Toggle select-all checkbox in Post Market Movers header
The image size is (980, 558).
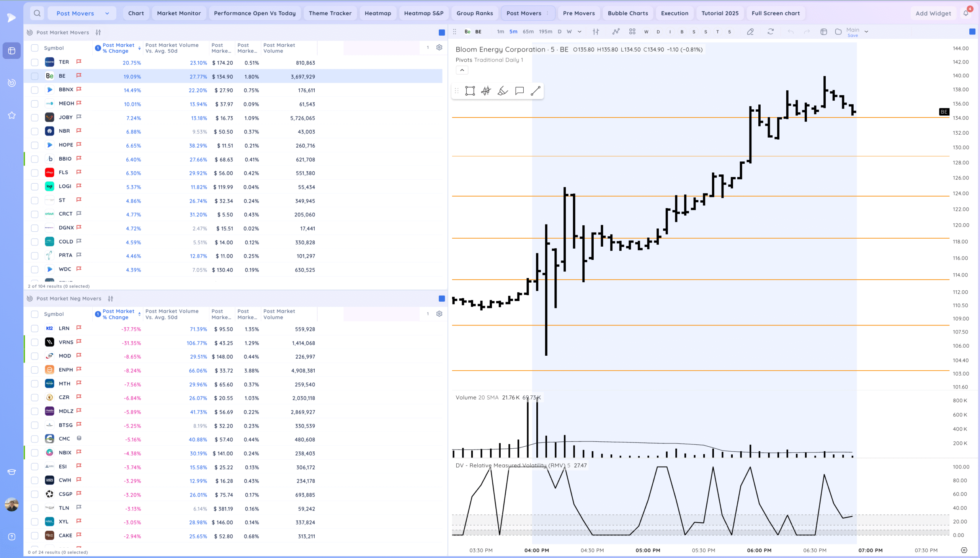point(34,48)
